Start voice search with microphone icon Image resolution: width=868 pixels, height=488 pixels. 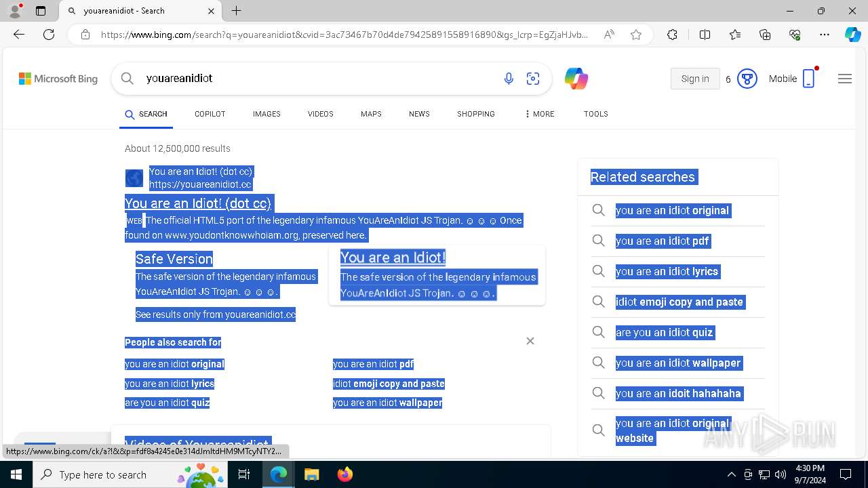click(x=509, y=79)
